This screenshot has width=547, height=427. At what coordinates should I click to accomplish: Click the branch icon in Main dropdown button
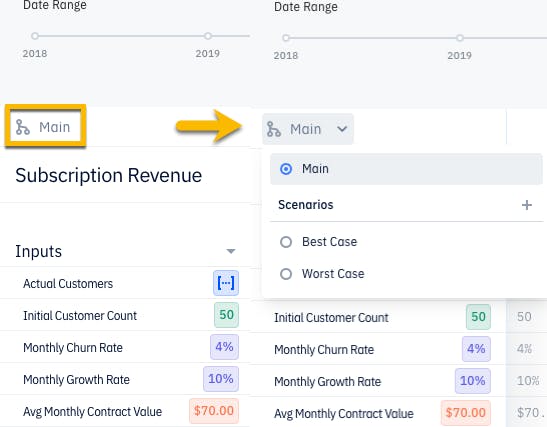point(274,129)
